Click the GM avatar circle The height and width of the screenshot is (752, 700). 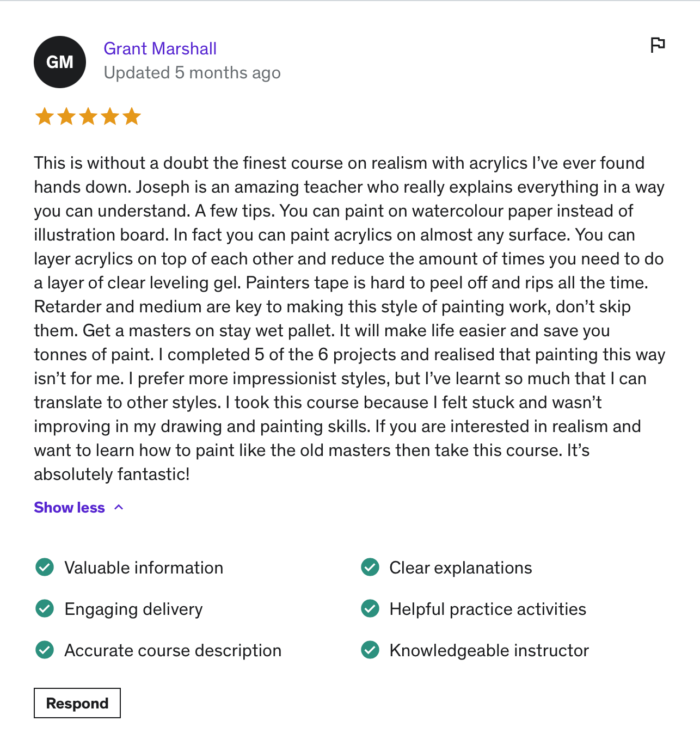pos(60,62)
